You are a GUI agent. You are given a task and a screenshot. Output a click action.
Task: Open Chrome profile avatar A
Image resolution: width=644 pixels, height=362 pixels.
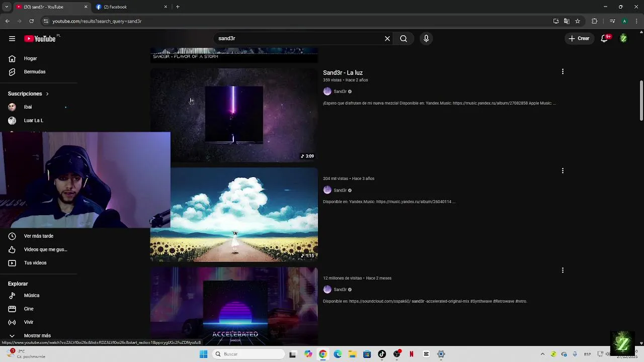[x=624, y=21]
